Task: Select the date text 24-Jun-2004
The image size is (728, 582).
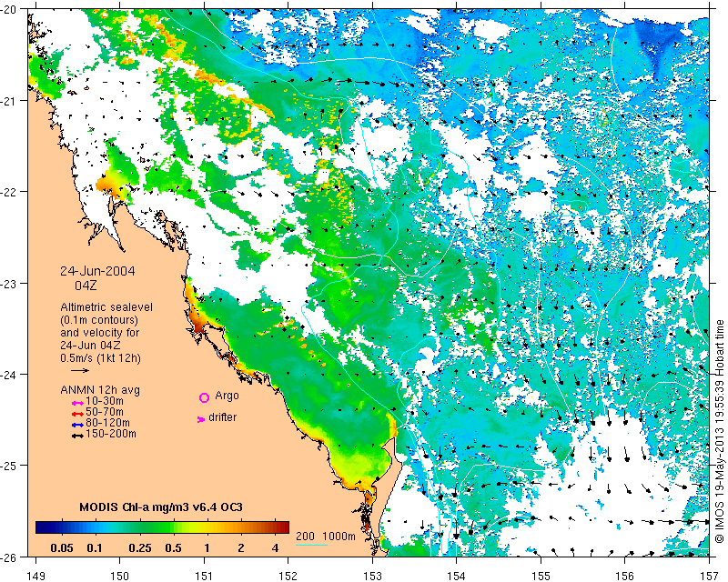Action: point(97,271)
